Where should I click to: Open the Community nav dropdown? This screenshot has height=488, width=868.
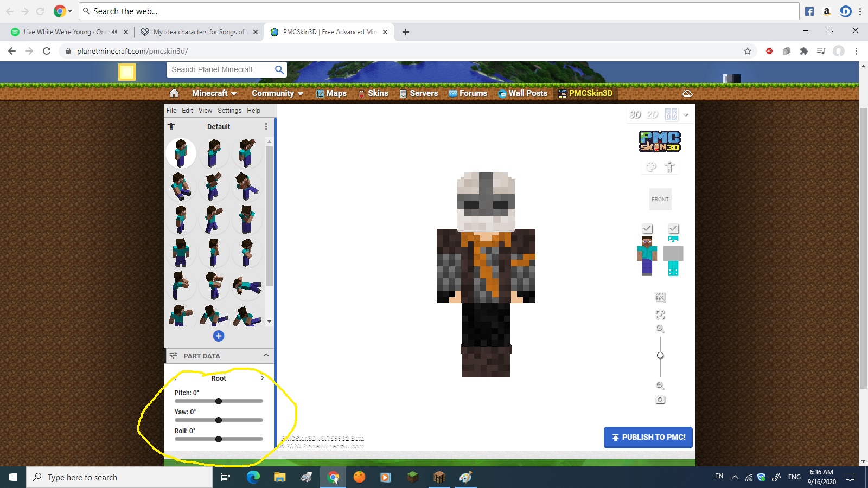pyautogui.click(x=277, y=93)
